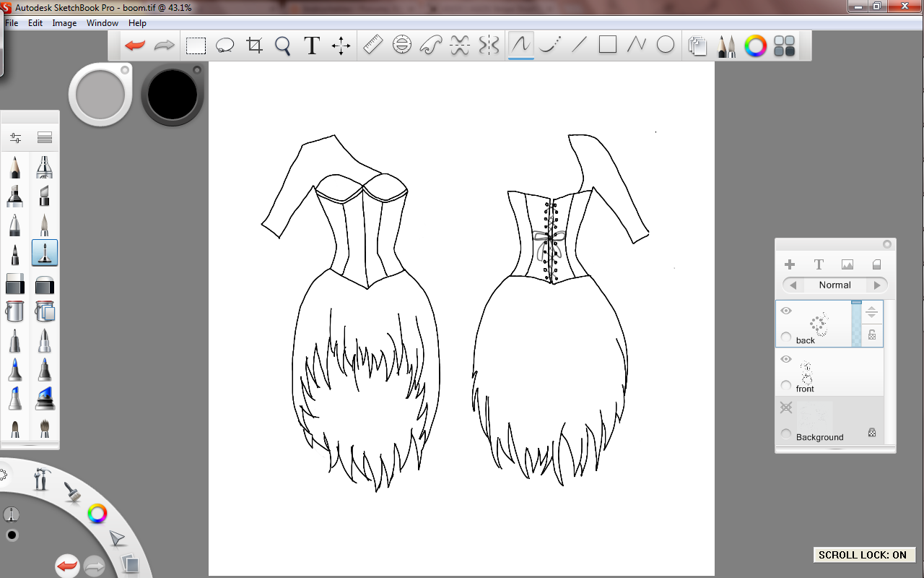
Task: Click the red Undo arrow in the top toolbar
Action: [x=135, y=46]
